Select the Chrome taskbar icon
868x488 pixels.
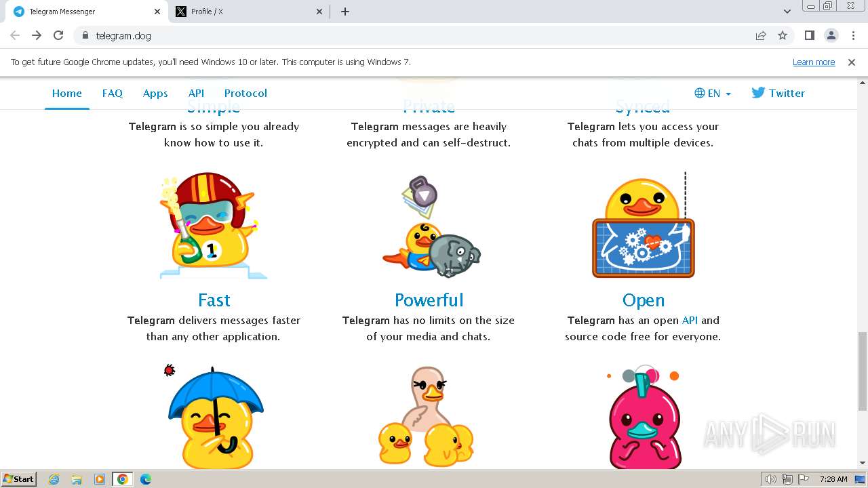[123, 479]
